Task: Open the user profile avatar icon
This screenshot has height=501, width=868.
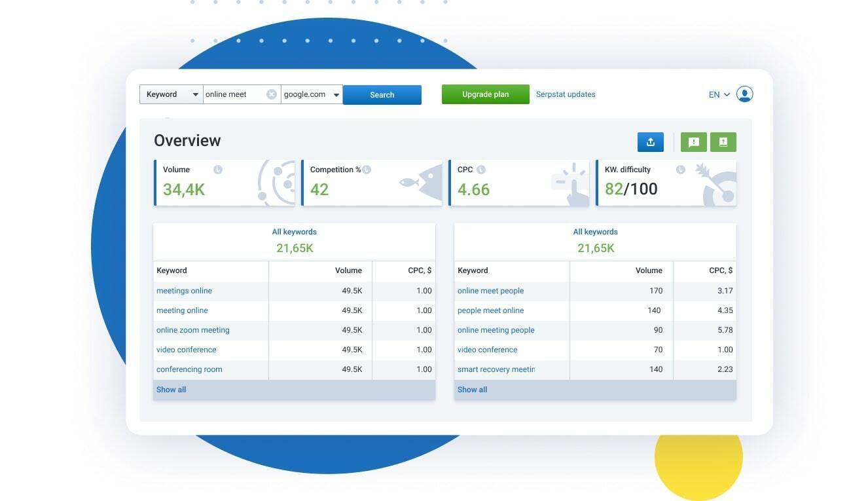Action: coord(744,94)
